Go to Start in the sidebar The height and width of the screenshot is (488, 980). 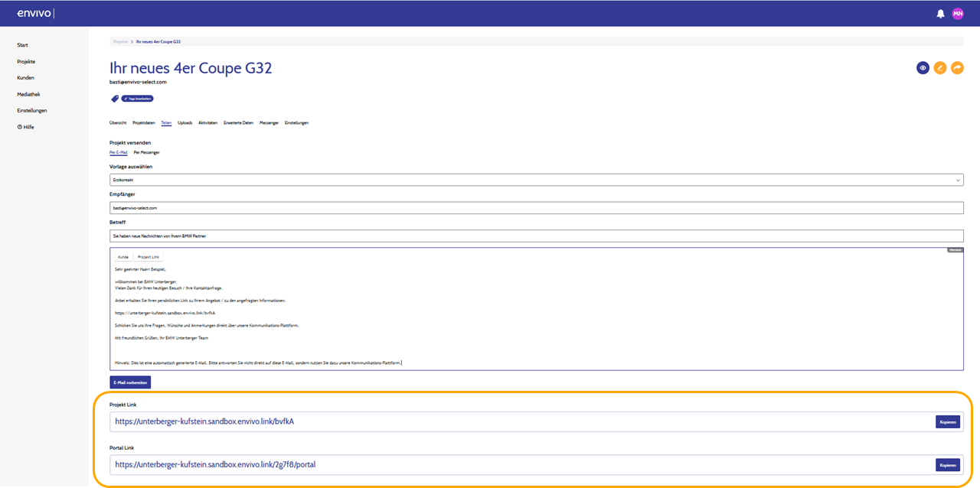23,45
